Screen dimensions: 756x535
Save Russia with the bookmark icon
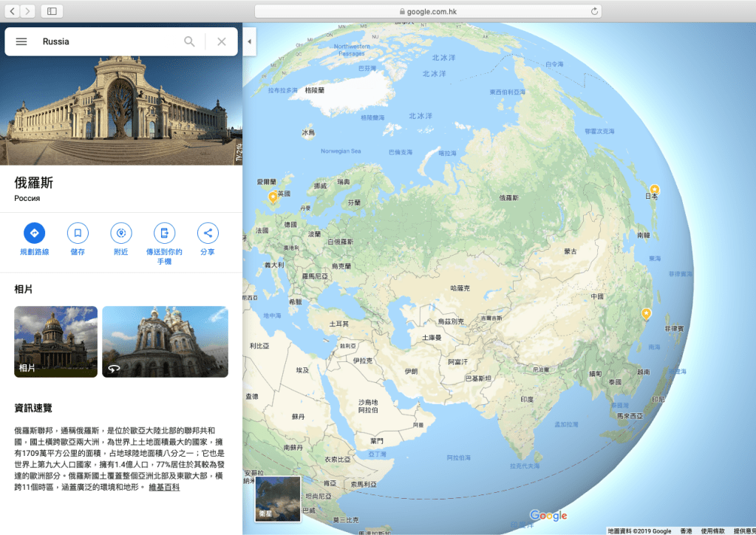coord(78,233)
